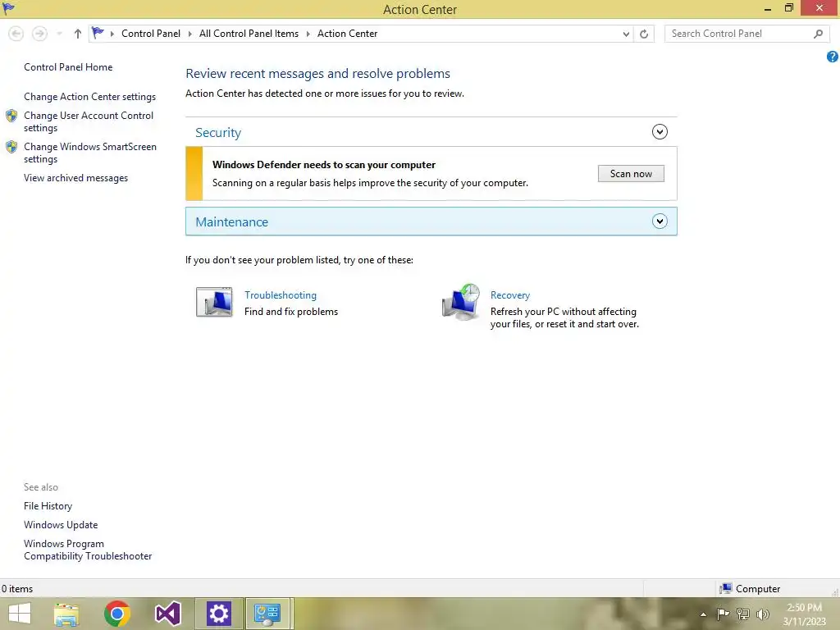This screenshot has height=630, width=840.
Task: Open Change Windows SmartScreen settings
Action: click(90, 153)
